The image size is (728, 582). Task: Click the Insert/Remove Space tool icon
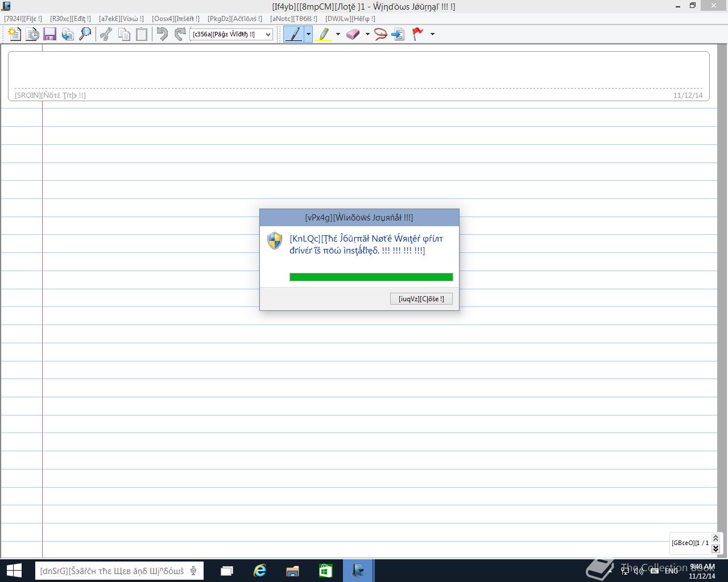click(398, 34)
